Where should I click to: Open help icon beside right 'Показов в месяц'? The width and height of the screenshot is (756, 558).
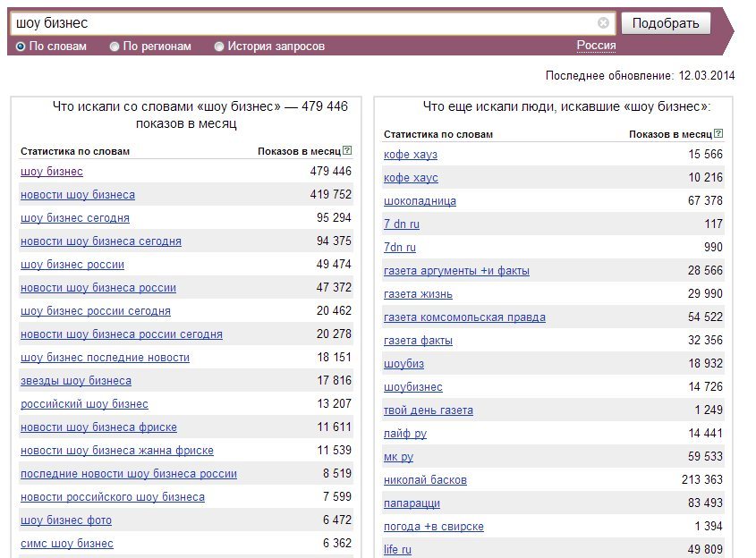[718, 133]
